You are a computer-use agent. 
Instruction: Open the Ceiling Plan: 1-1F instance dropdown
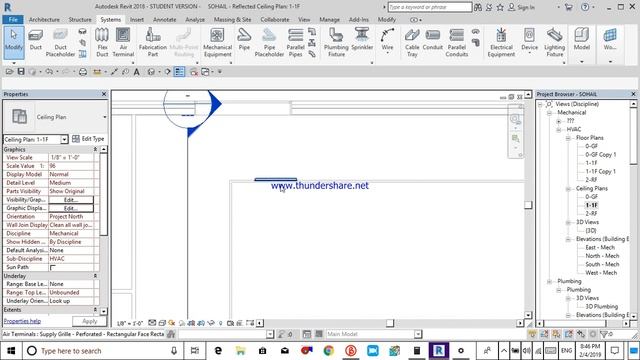tap(64, 140)
